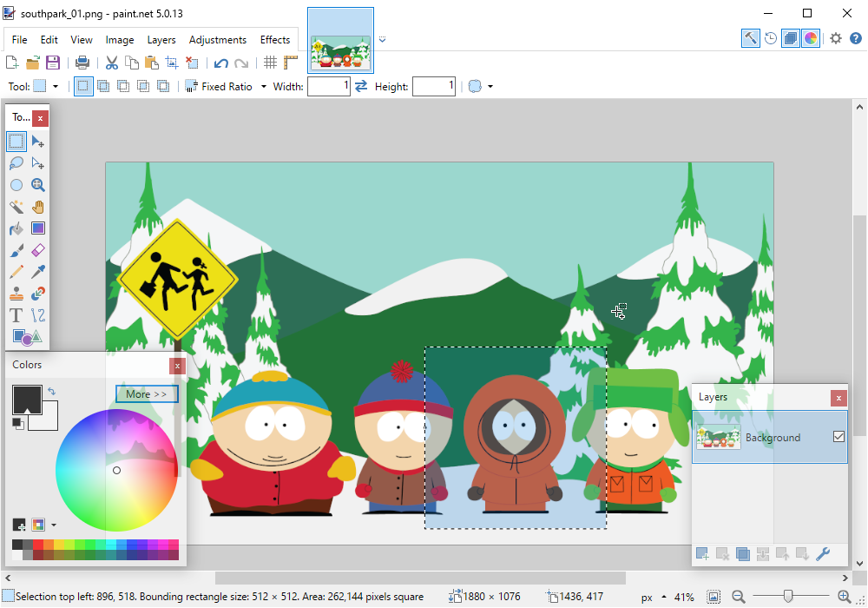This screenshot has width=868, height=608.
Task: Toggle the Layers window button
Action: pyautogui.click(x=791, y=38)
